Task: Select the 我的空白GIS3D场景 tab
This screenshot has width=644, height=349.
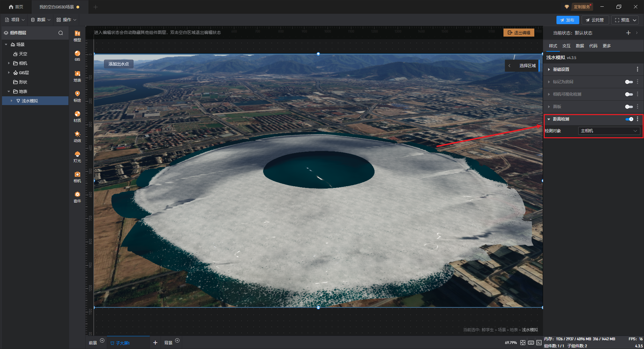Action: [x=59, y=7]
